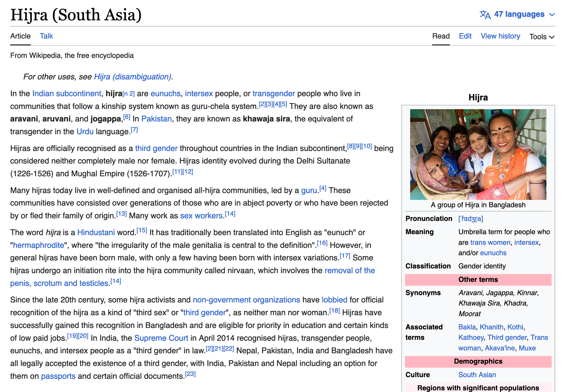Click the language translation icon
Viewport: 580px width, 392px height.
(x=485, y=14)
